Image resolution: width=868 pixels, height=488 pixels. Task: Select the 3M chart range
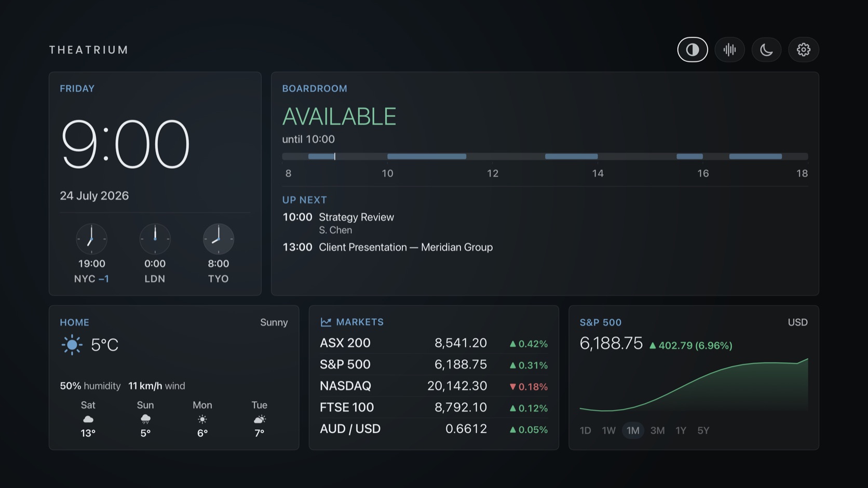(x=657, y=430)
